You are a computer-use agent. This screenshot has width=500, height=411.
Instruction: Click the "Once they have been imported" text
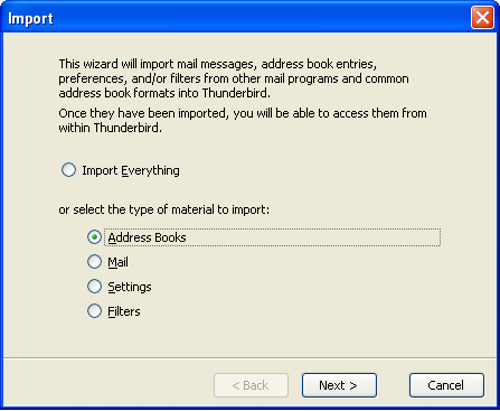tap(242, 120)
